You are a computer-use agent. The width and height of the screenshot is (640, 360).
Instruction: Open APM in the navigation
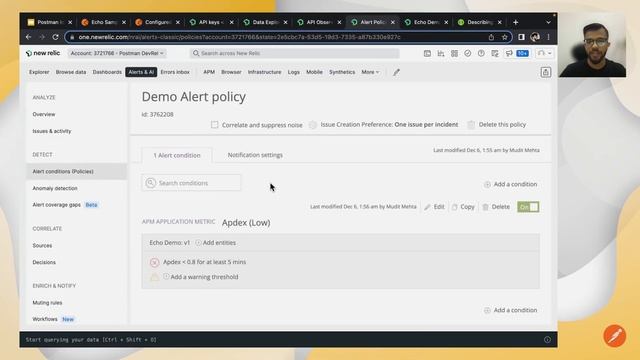coord(209,72)
